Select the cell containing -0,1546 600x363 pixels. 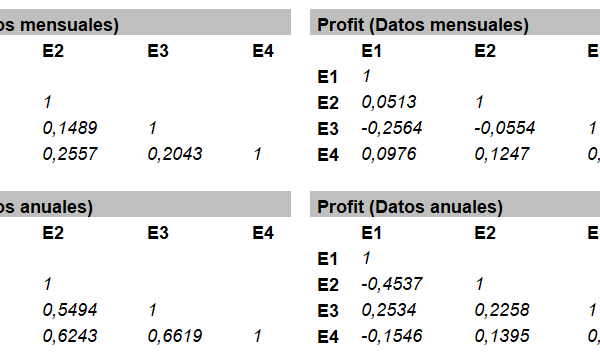[x=392, y=336]
